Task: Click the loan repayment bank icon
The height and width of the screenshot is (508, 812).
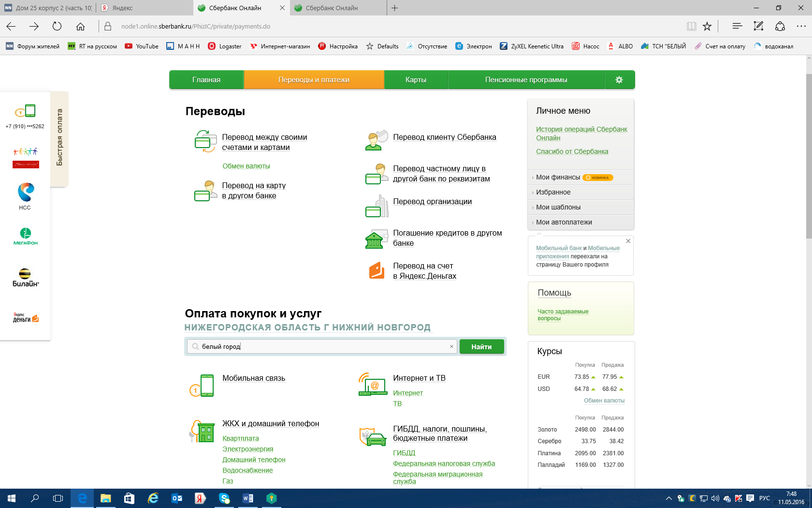Action: point(377,239)
